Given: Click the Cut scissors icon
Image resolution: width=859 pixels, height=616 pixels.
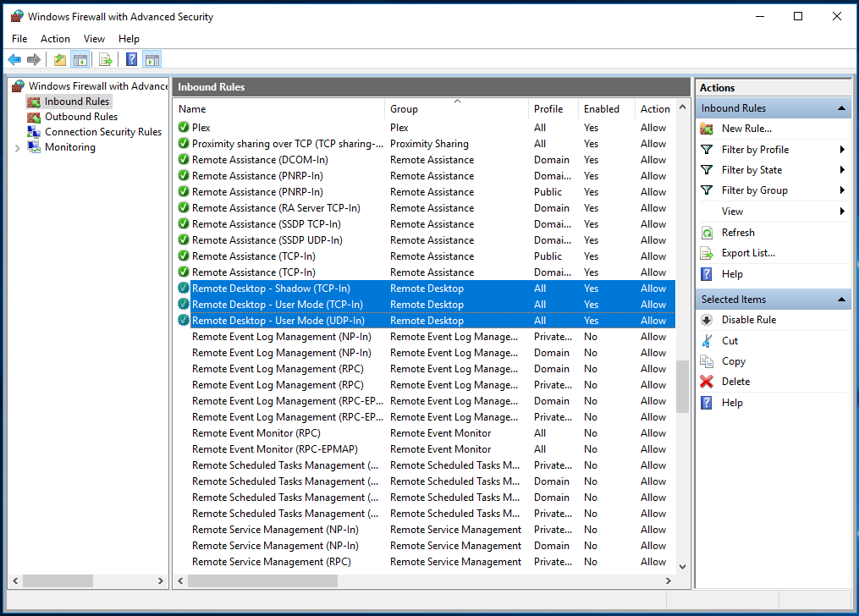Looking at the screenshot, I should [707, 341].
